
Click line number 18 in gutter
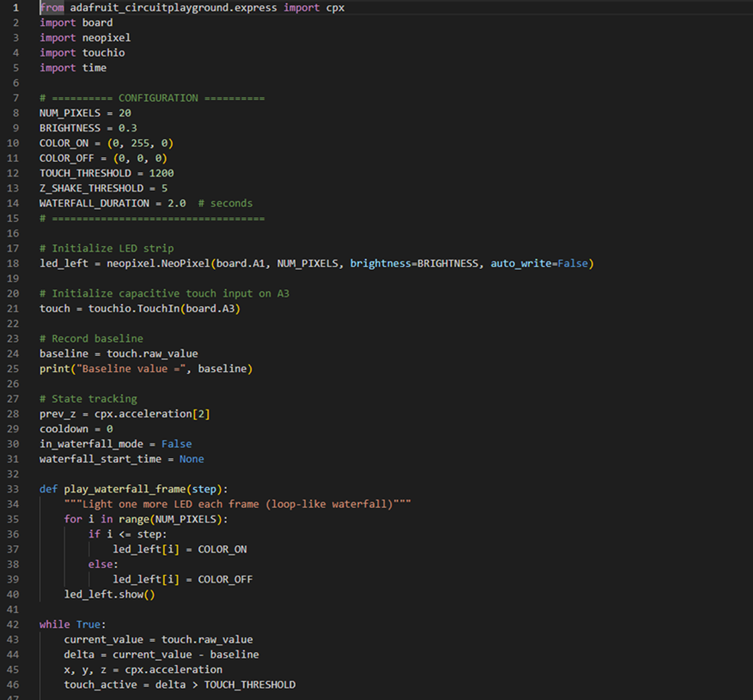[x=12, y=263]
